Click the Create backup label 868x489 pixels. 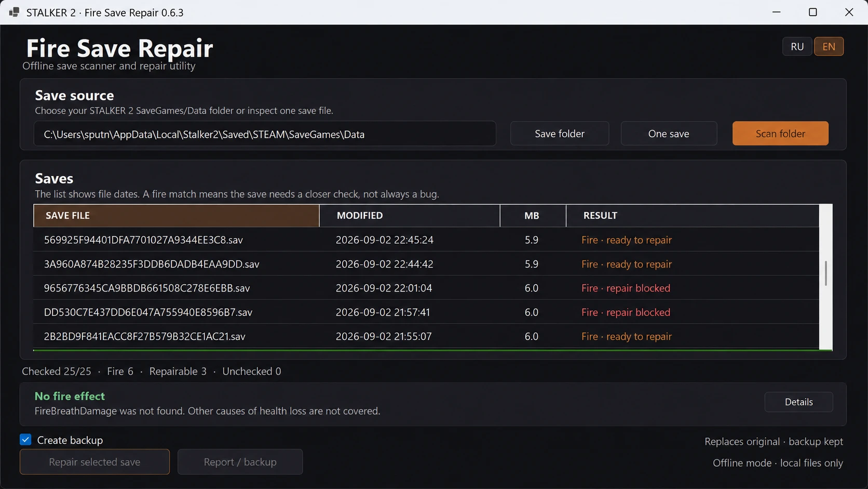pos(70,440)
